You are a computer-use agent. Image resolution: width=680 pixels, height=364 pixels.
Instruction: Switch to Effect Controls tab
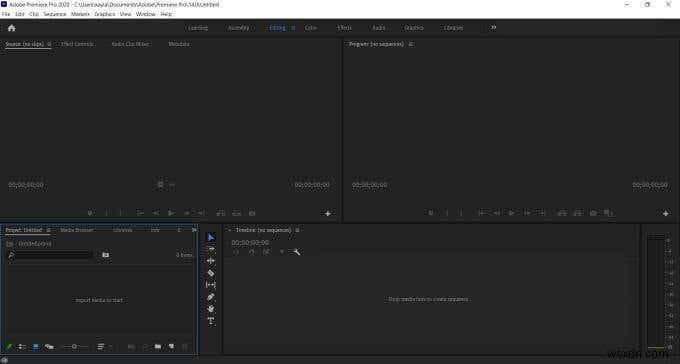pos(77,44)
